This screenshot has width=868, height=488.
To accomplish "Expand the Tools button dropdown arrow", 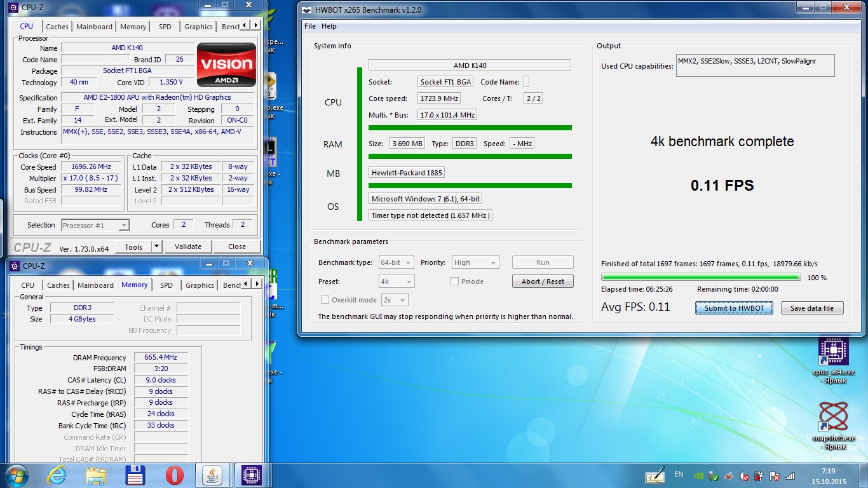I will point(156,247).
